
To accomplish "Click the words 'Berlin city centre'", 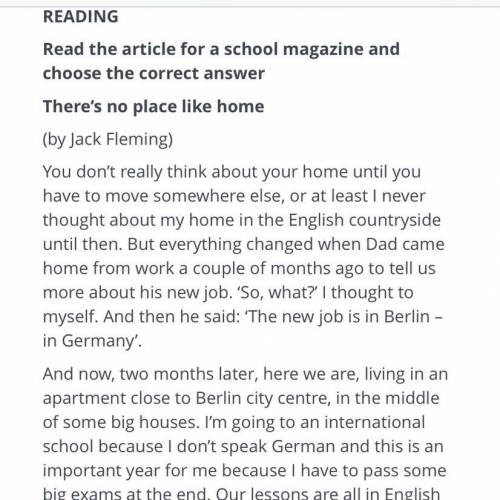I will click(262, 398).
